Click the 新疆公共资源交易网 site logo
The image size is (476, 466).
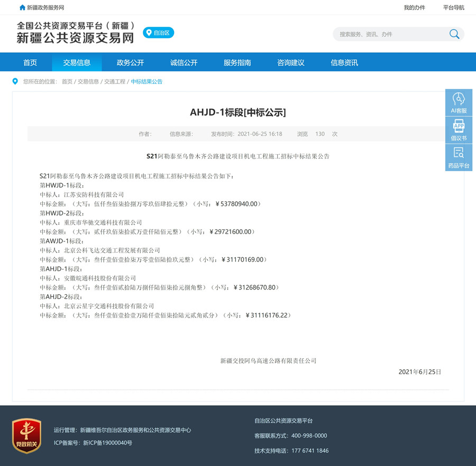(x=75, y=32)
